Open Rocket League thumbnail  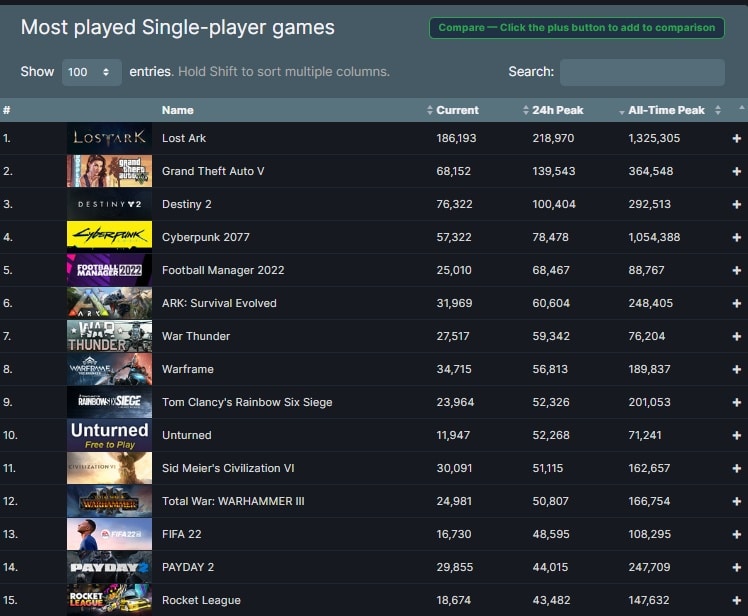click(109, 600)
